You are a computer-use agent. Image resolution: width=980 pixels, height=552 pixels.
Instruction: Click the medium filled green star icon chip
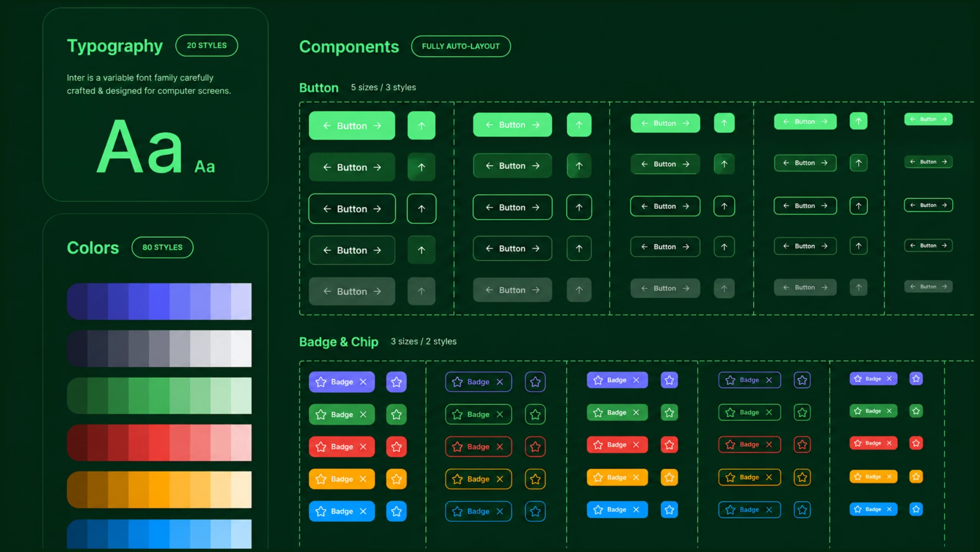[669, 412]
